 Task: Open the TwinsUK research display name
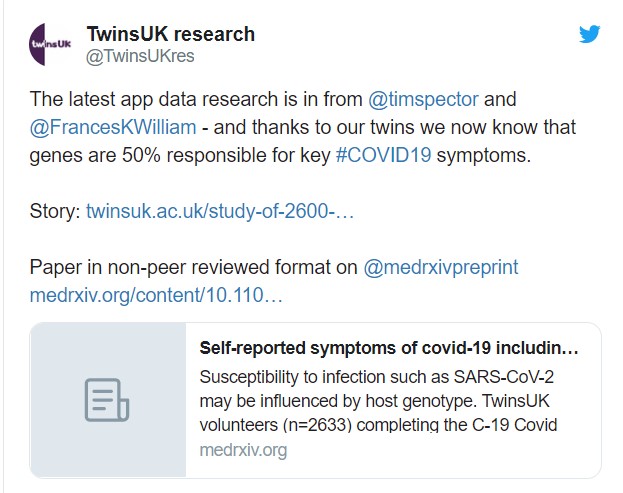[170, 34]
